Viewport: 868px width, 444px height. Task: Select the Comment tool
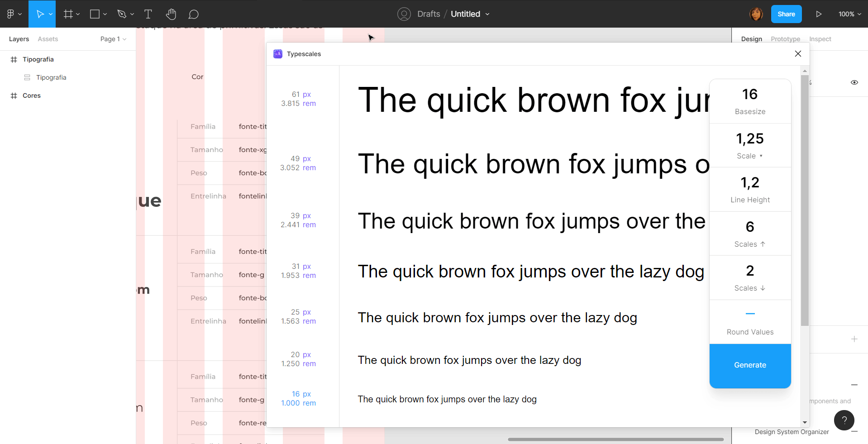point(193,14)
